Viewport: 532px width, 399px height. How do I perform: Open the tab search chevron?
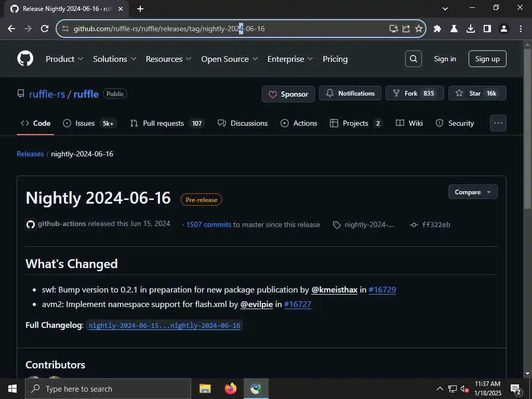pos(445,9)
